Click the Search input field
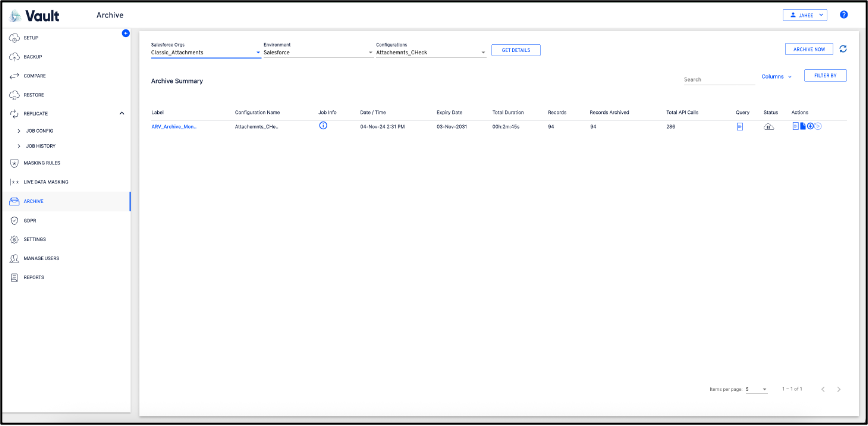This screenshot has height=426, width=868. coord(717,79)
